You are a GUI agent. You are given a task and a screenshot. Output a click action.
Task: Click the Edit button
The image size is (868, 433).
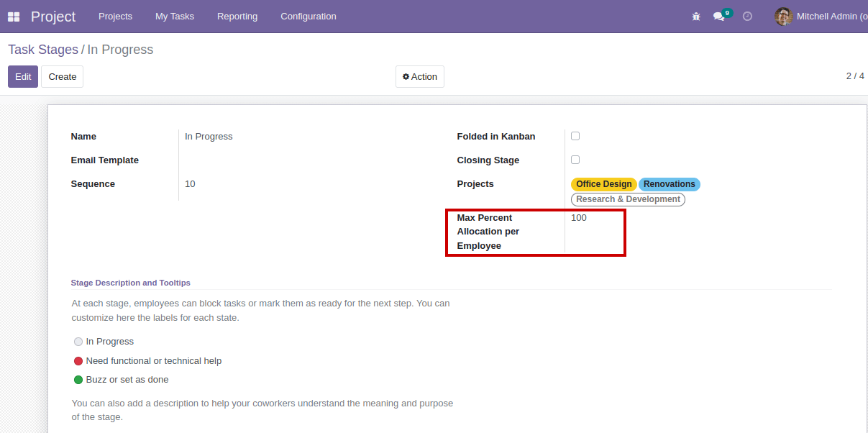23,77
